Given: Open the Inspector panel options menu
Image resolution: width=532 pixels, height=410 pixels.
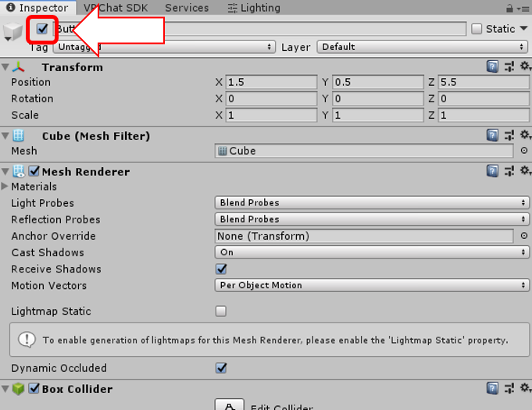Looking at the screenshot, I should pyautogui.click(x=523, y=9).
